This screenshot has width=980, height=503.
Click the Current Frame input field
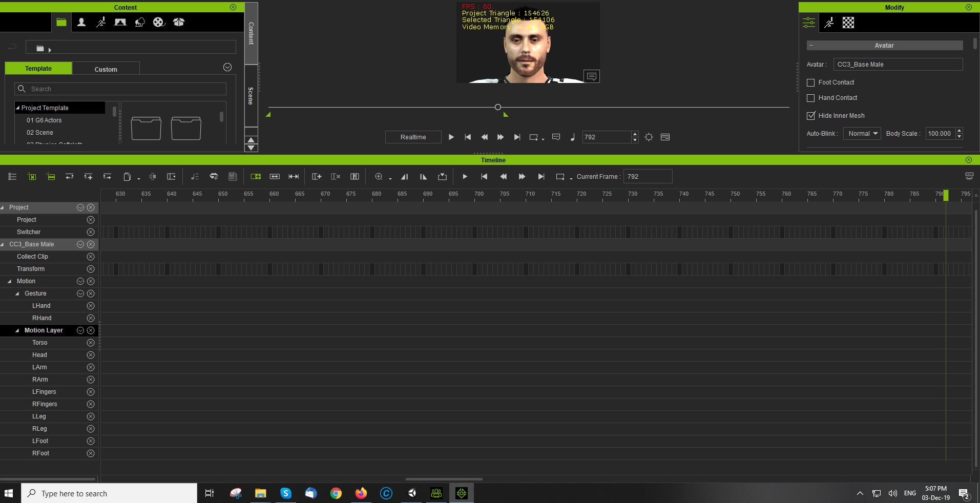point(648,177)
